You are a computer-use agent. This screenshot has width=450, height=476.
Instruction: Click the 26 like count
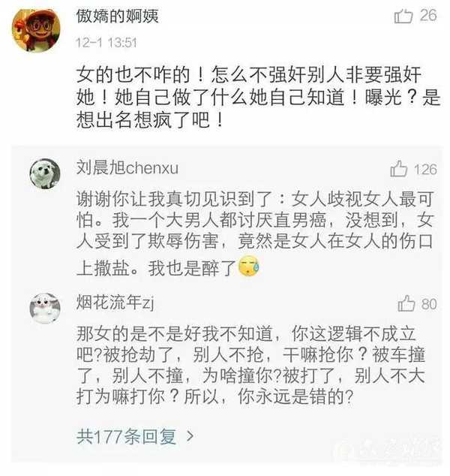[x=428, y=15]
